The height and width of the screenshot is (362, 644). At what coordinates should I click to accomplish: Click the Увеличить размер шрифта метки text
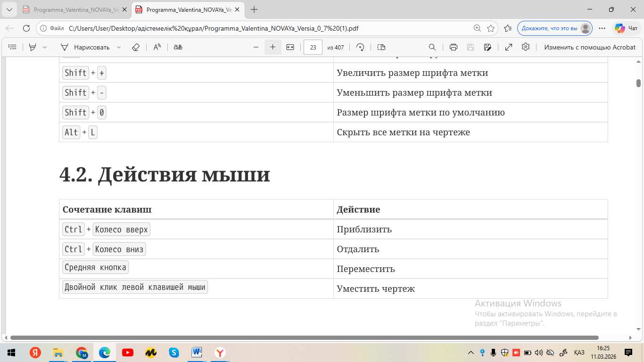click(x=412, y=73)
